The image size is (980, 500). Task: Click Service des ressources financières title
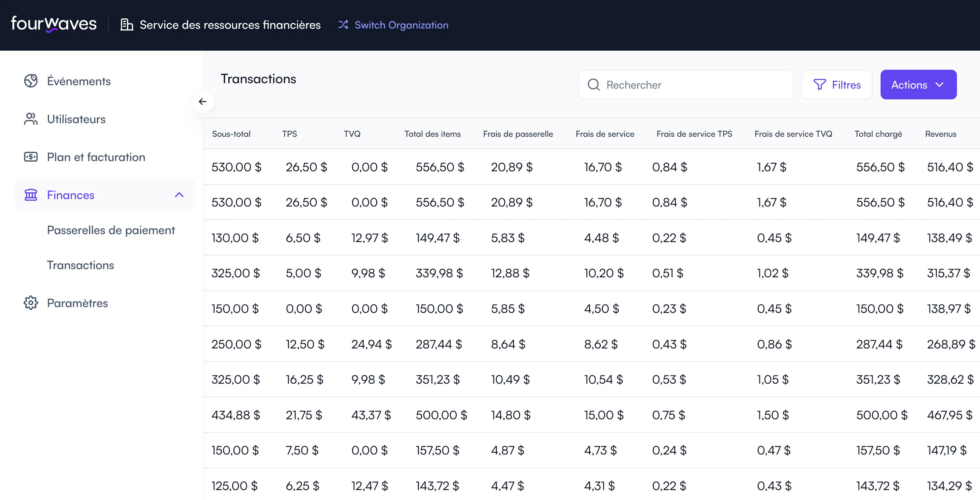click(x=230, y=25)
